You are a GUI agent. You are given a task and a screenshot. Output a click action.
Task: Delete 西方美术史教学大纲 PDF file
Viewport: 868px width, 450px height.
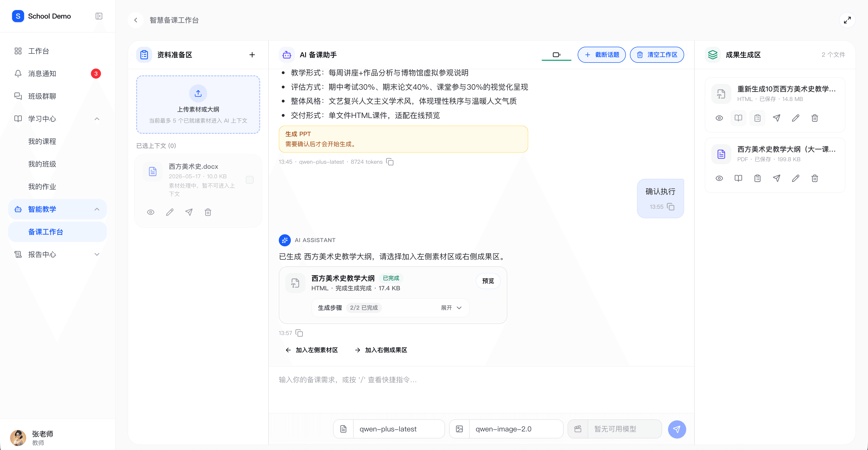[815, 178]
